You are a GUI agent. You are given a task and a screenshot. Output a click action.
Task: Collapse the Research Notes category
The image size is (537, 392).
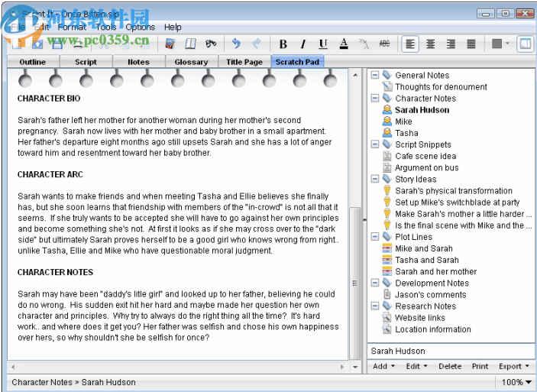point(375,306)
